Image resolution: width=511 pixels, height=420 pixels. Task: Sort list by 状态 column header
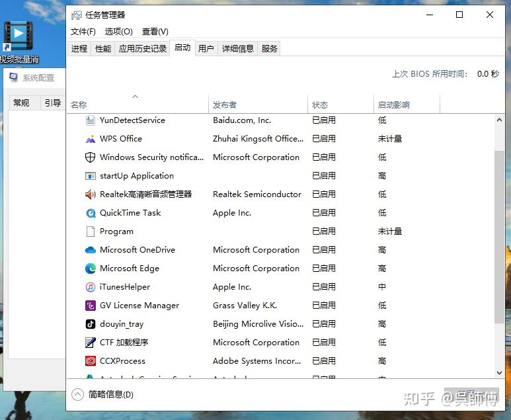(340, 105)
